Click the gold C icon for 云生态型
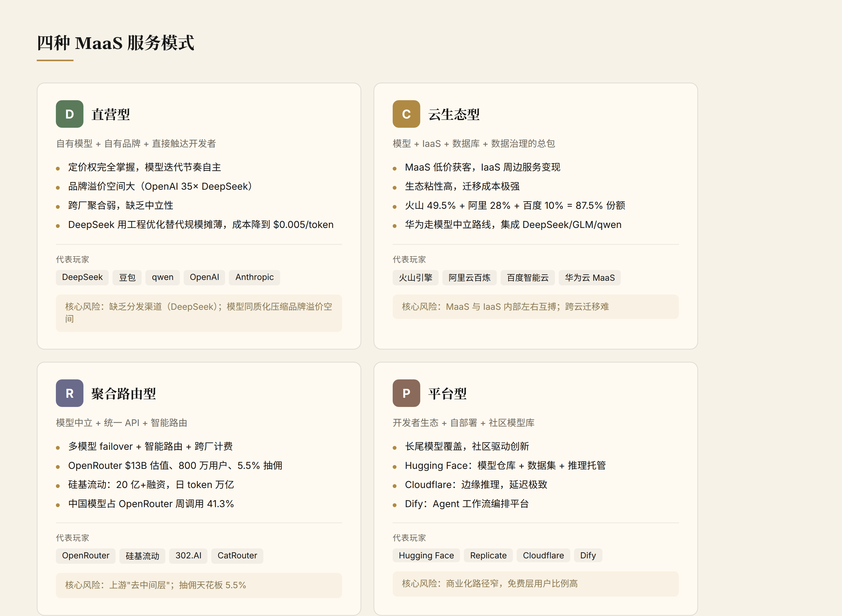Viewport: 842px width, 616px height. [x=406, y=114]
